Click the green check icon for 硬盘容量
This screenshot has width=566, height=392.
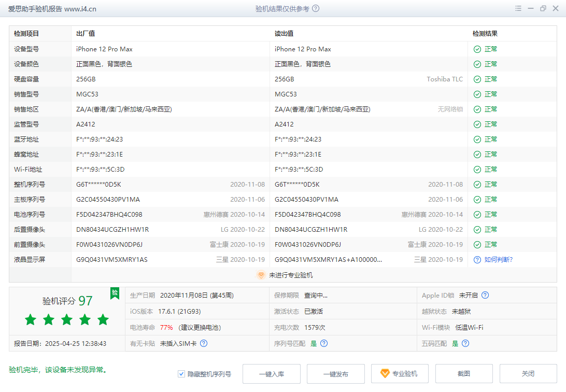tap(477, 79)
